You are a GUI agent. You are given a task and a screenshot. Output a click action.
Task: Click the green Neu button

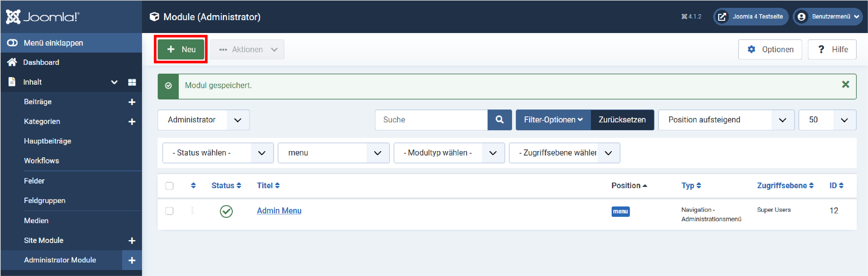(181, 49)
